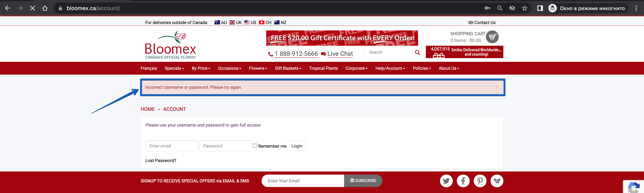Open the Pinterest social icon
This screenshot has height=193, width=644.
pyautogui.click(x=480, y=181)
